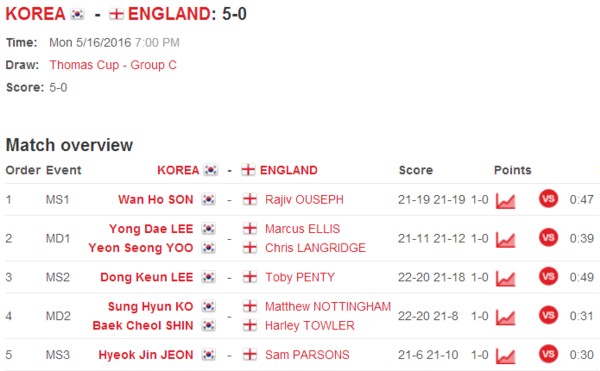
Task: Click VS head-to-head icon for Toby Penty row
Action: tap(548, 277)
